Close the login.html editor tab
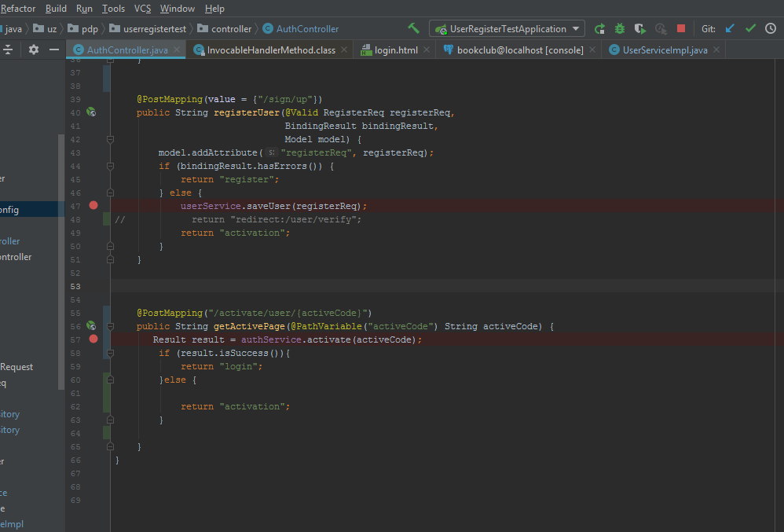The image size is (784, 532). point(427,50)
